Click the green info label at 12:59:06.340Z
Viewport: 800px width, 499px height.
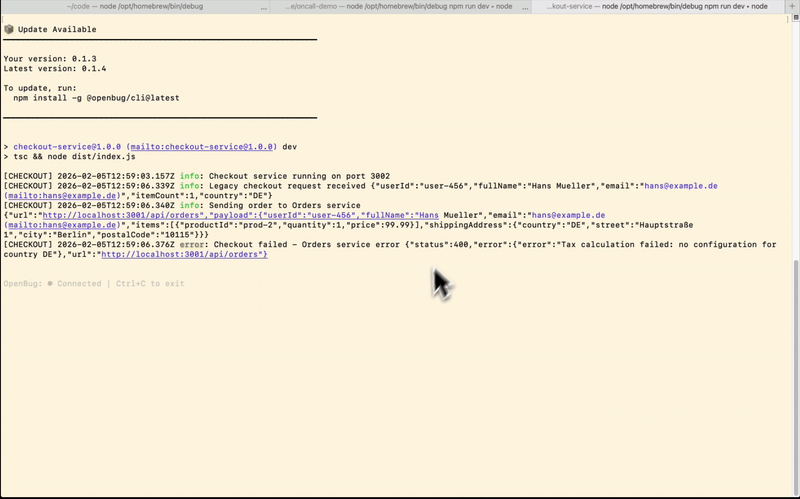pyautogui.click(x=189, y=206)
